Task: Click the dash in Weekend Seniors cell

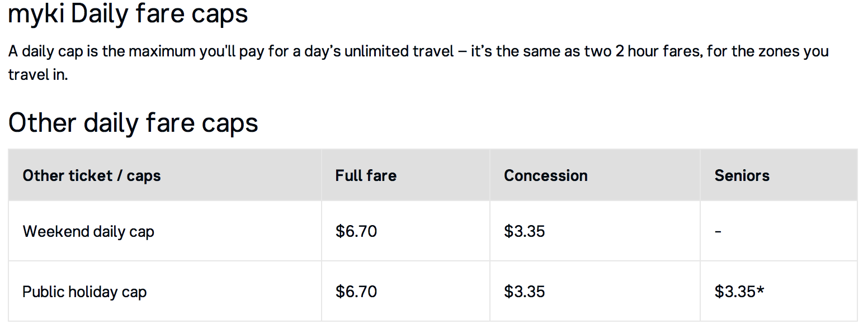Action: pyautogui.click(x=718, y=231)
